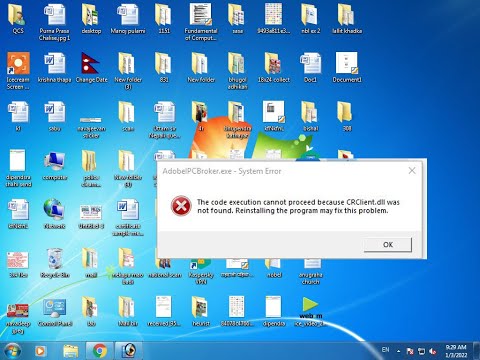Select the Network desktop icon
This screenshot has width=480, height=360.
54,214
